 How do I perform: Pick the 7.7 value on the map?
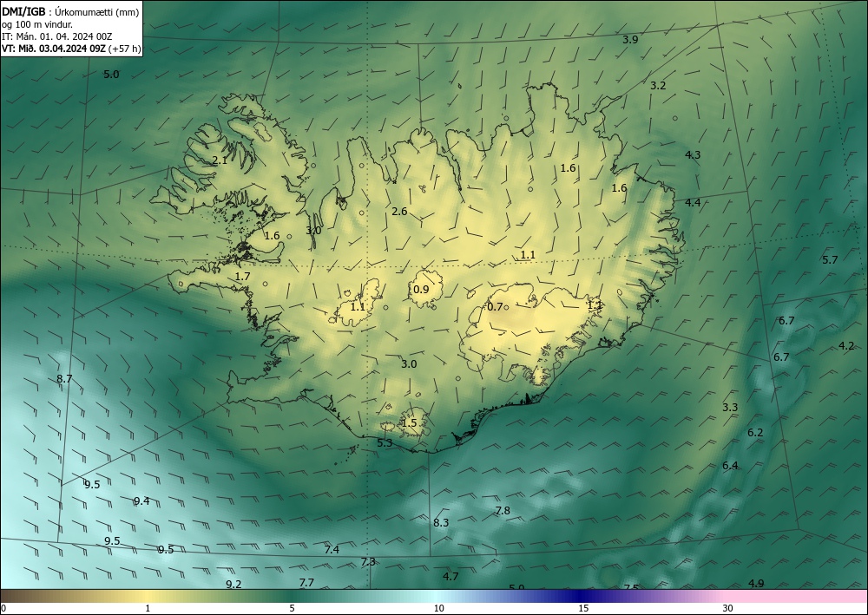[306, 583]
